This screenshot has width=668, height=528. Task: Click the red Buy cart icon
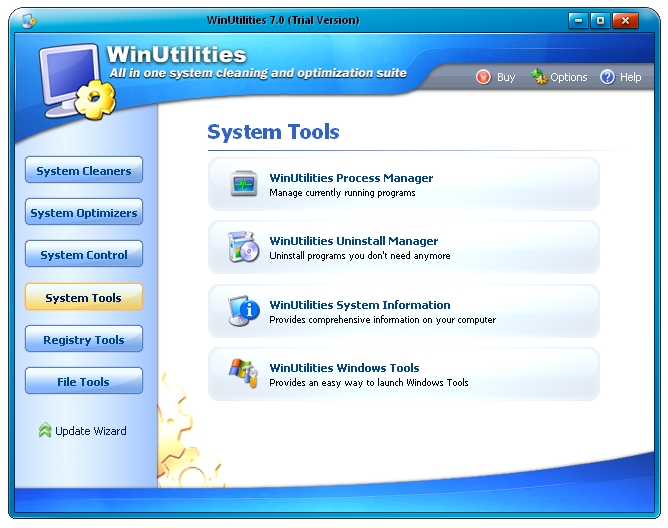[483, 77]
